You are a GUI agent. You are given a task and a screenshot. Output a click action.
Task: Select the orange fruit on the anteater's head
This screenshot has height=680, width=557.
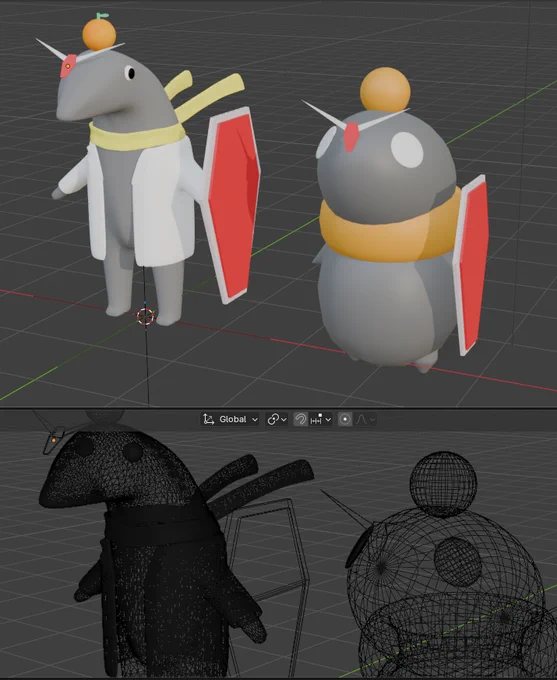[x=99, y=34]
